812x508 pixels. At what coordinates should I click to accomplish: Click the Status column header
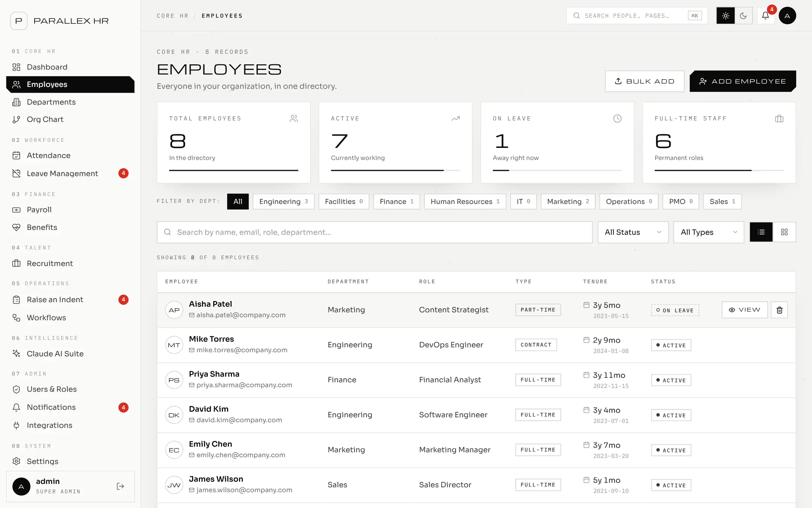(663, 281)
